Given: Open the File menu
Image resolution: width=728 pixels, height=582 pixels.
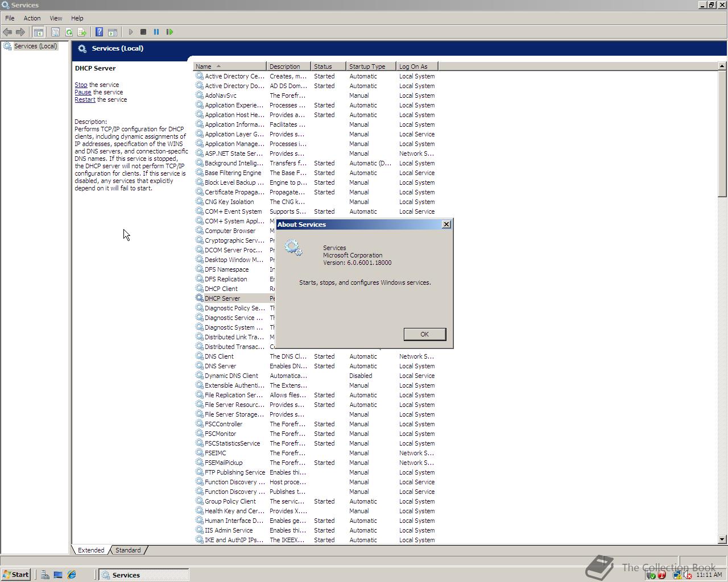Looking at the screenshot, I should point(10,18).
